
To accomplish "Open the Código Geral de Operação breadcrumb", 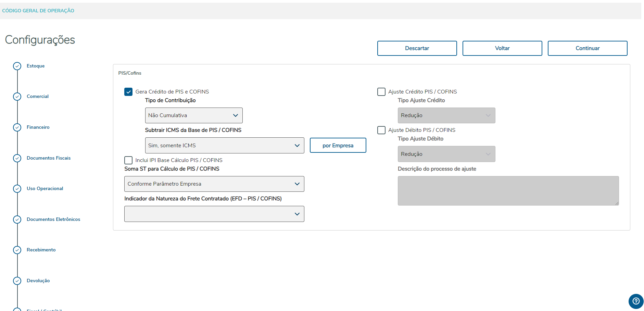I will coord(38,11).
